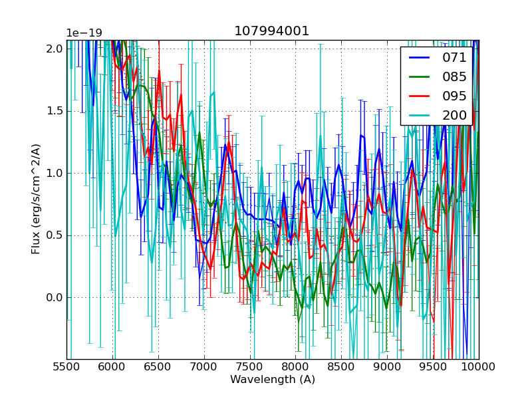
Task: Select the blue line swatch for 071
Action: (418, 58)
